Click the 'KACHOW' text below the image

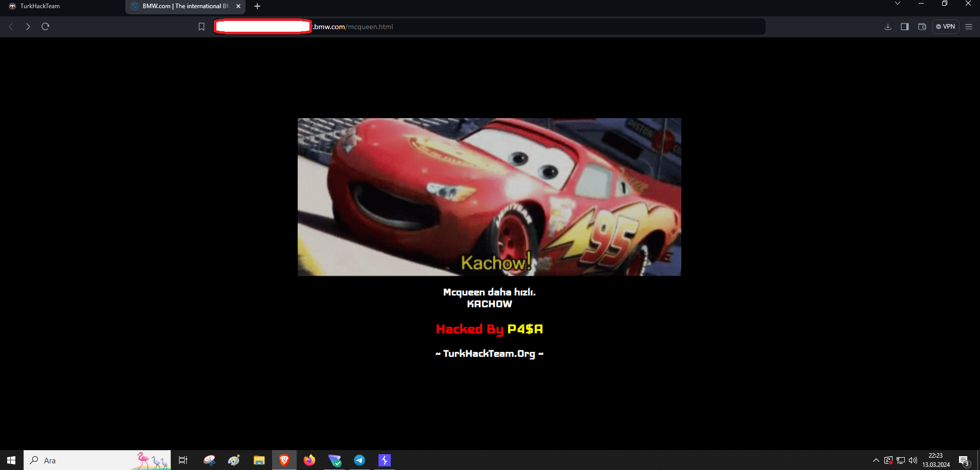(x=489, y=304)
